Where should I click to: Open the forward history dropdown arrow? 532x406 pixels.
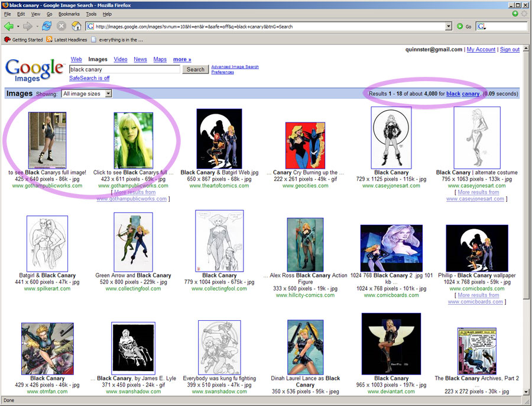[37, 27]
